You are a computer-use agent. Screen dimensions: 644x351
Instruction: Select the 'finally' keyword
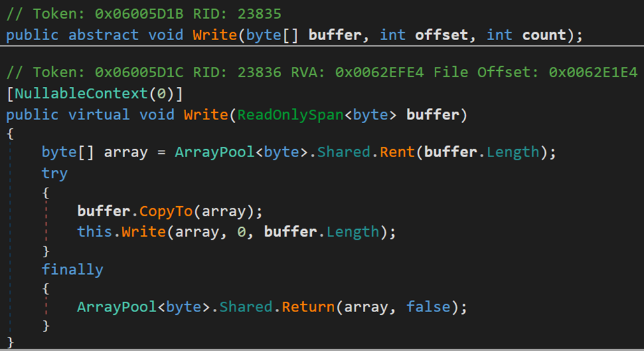click(x=72, y=269)
